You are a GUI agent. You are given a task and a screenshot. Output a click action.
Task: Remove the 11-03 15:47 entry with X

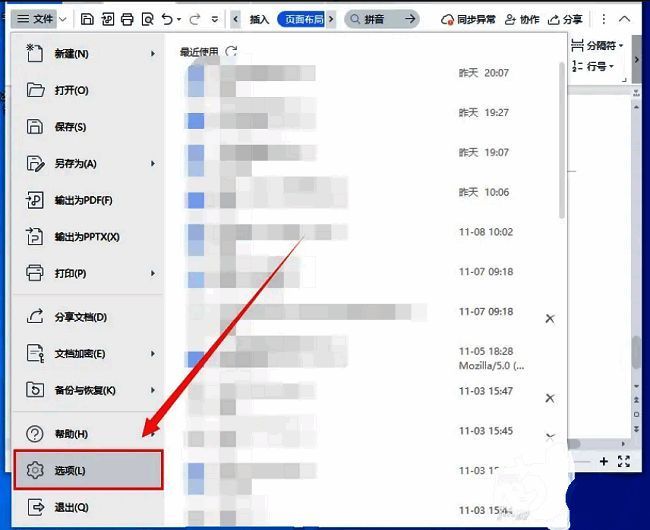tap(550, 398)
